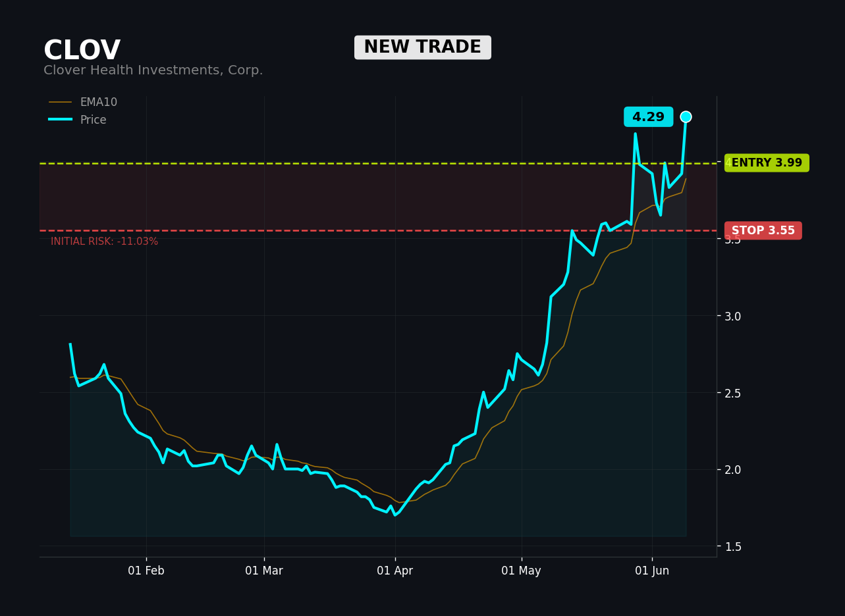Click the 01 Jun date axis label
845x616 pixels.
pyautogui.click(x=652, y=571)
